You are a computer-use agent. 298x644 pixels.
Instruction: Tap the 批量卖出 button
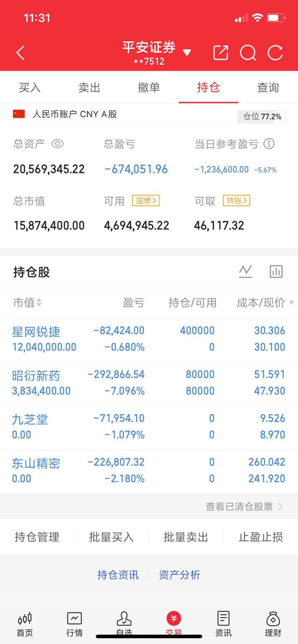[x=186, y=537]
